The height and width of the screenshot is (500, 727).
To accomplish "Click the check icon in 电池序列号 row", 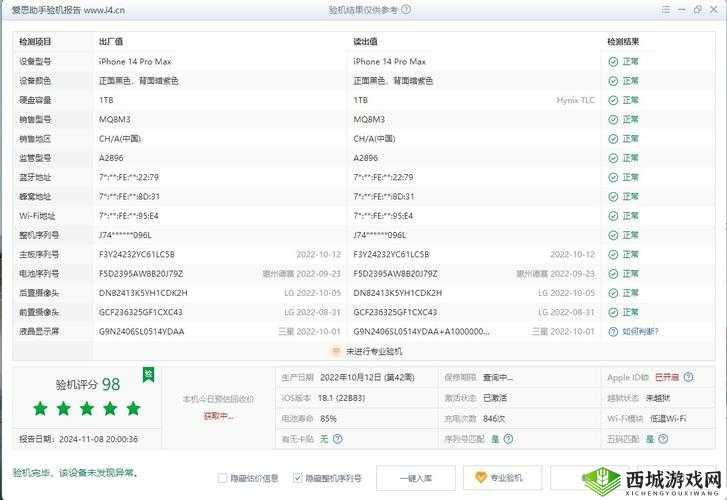I will coord(613,274).
